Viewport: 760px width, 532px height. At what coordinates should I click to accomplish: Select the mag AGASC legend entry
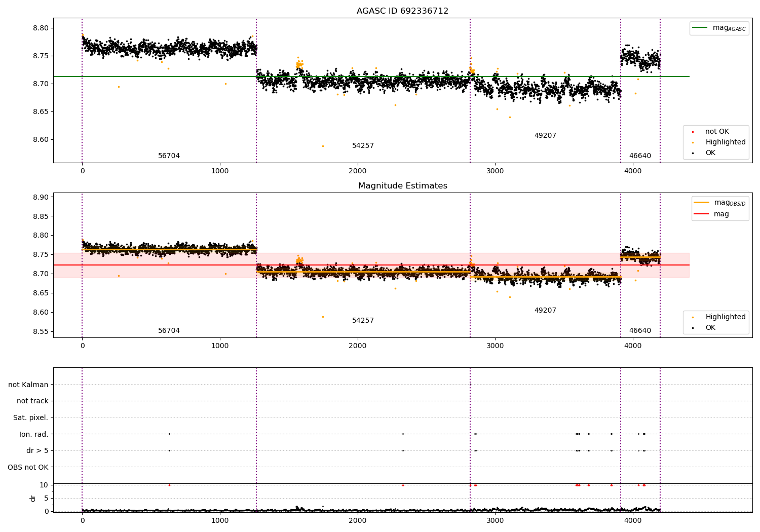click(719, 28)
